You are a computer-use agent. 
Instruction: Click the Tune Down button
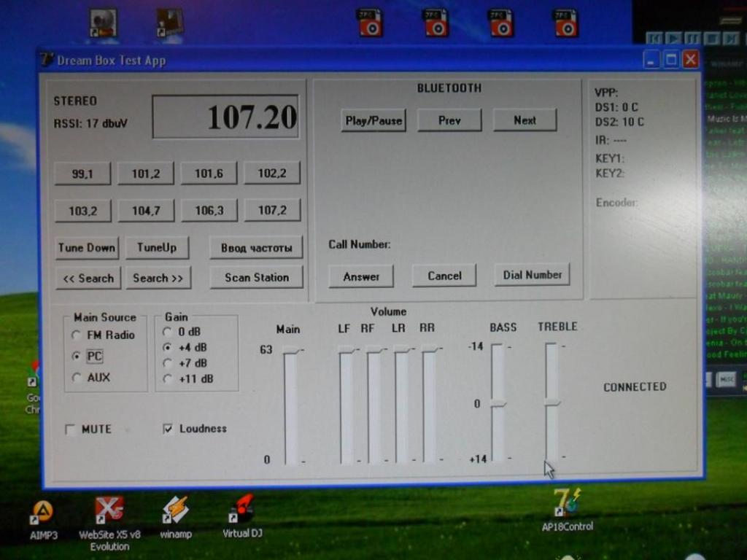tap(87, 248)
